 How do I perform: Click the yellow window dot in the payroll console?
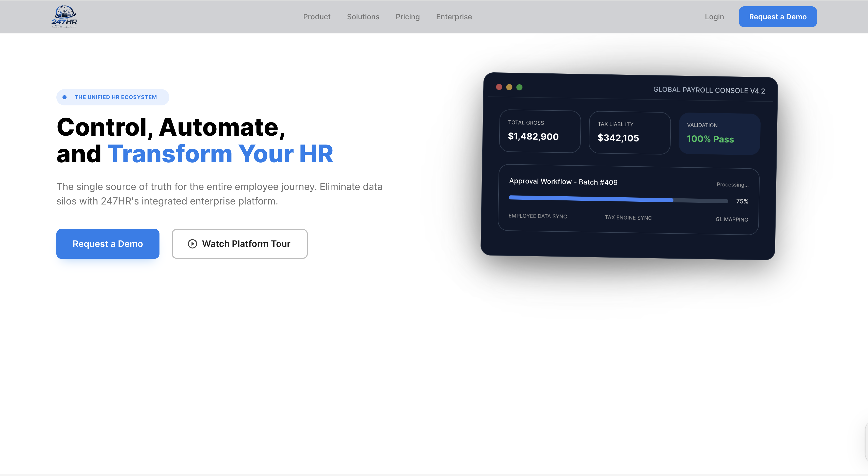pos(509,87)
